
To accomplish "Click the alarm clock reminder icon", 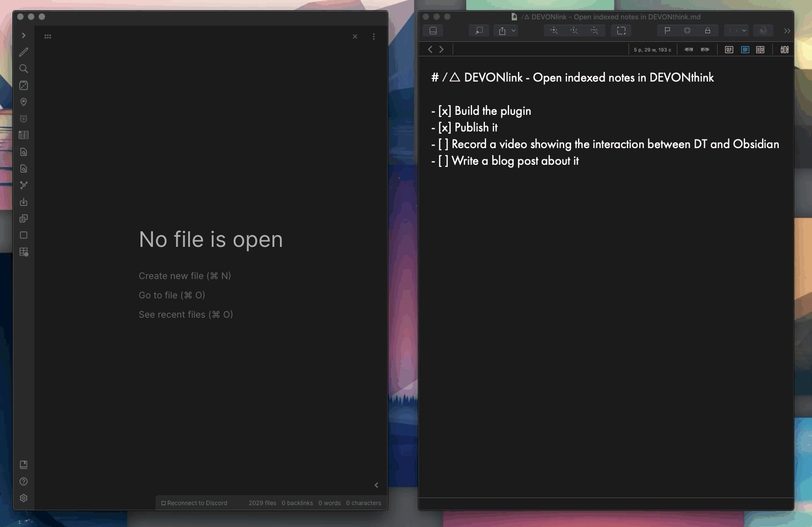I will [24, 119].
